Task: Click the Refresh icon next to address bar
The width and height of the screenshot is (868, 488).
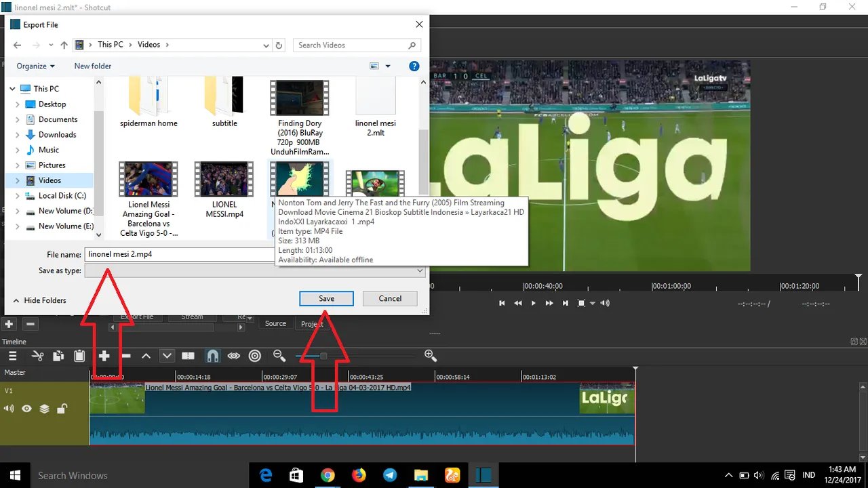Action: (x=279, y=45)
